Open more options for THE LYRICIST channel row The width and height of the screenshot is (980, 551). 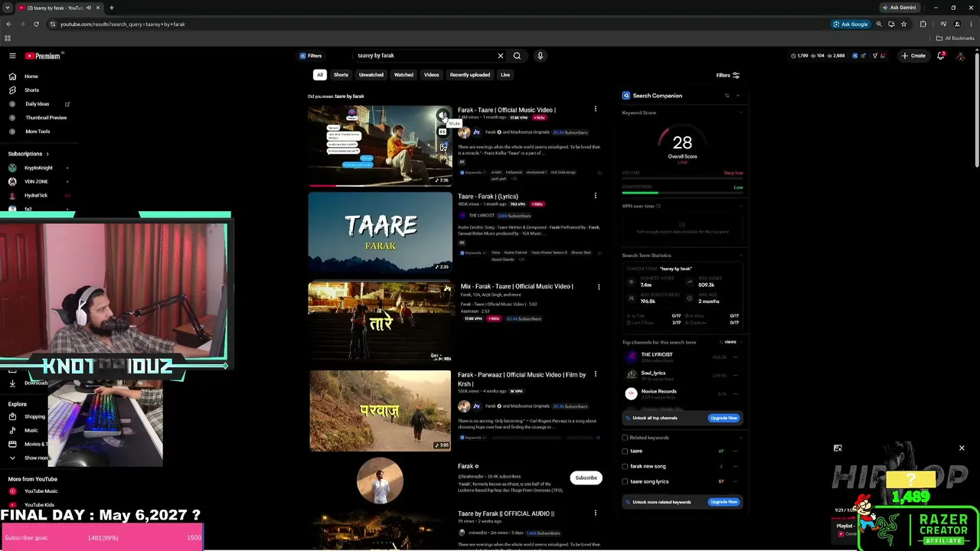pos(736,357)
